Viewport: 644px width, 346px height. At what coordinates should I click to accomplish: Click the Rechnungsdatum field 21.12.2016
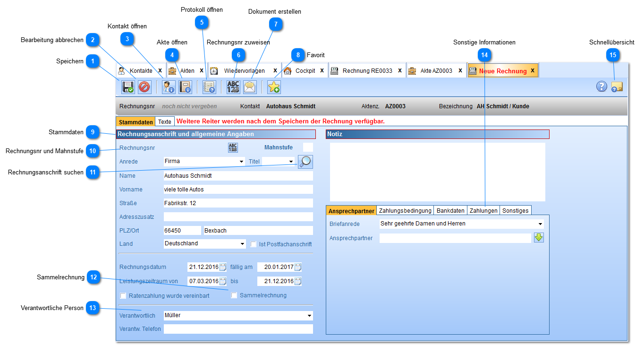[x=203, y=267]
